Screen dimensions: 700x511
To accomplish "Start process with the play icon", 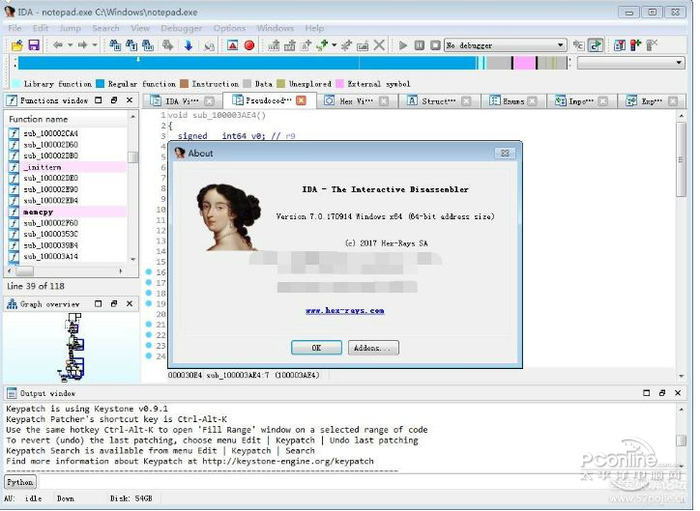I will click(x=403, y=45).
